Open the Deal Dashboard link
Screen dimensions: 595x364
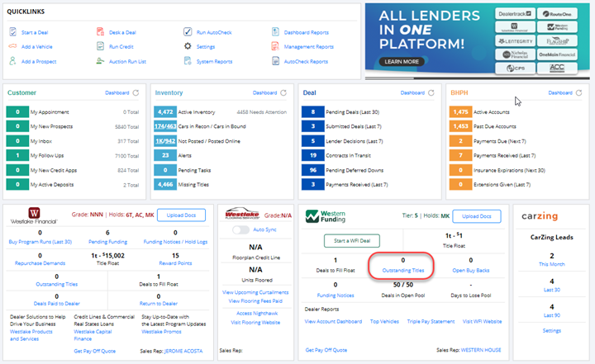(x=412, y=93)
